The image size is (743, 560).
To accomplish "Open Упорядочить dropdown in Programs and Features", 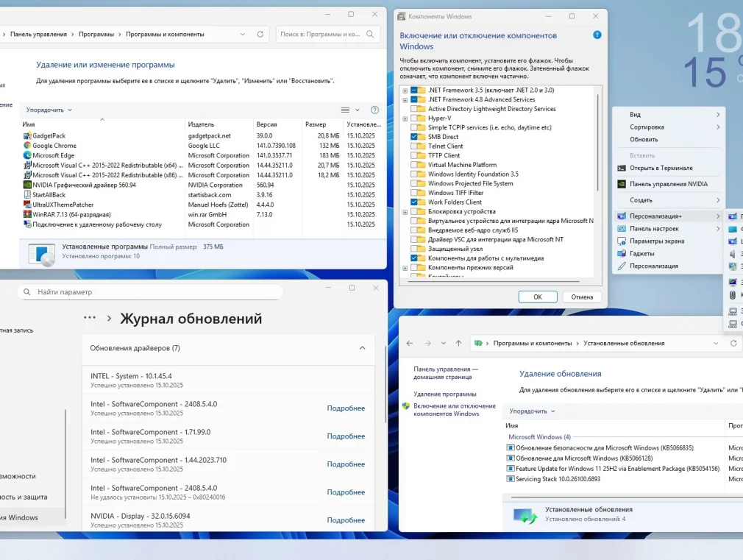I will click(x=49, y=110).
